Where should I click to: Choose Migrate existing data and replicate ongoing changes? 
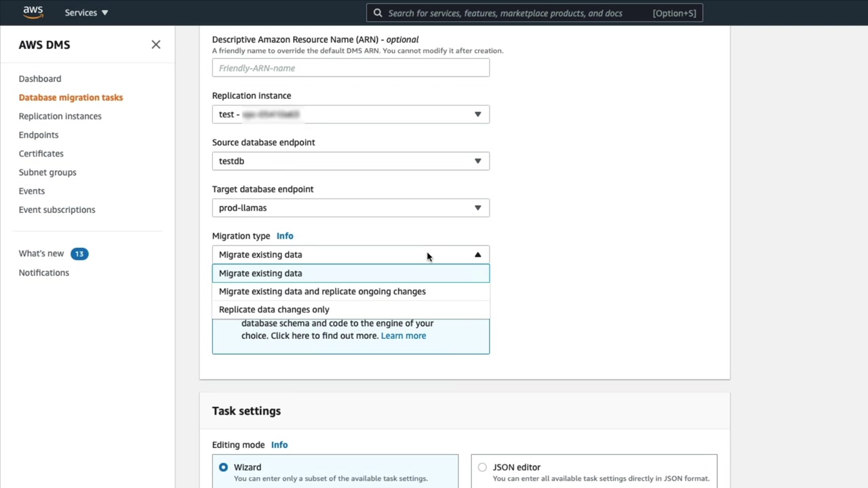tap(322, 291)
